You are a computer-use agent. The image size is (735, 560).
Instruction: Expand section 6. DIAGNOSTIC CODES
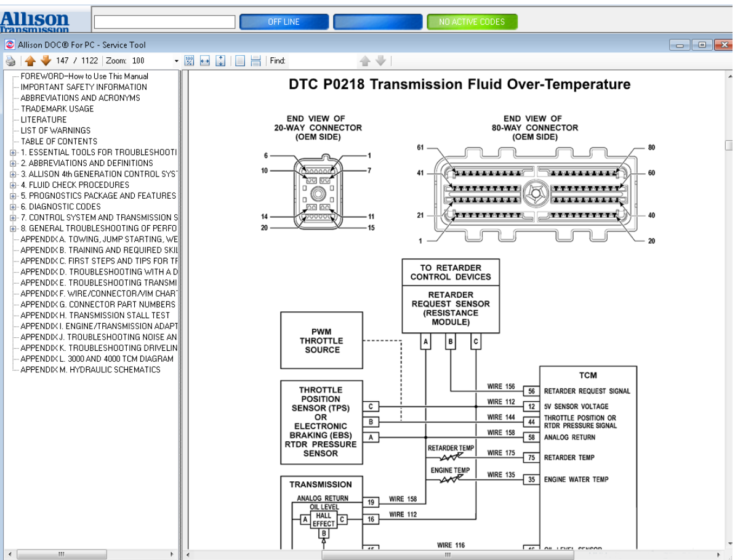[14, 206]
